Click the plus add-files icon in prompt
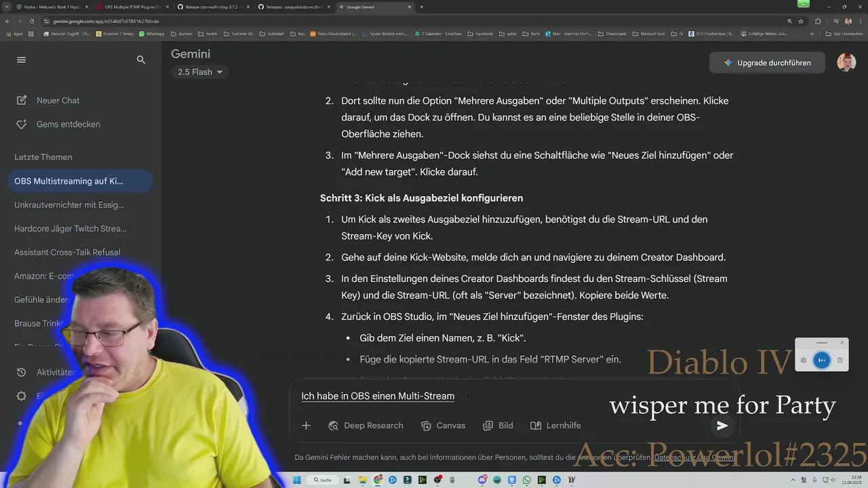Viewport: 868px width, 488px height. click(306, 426)
